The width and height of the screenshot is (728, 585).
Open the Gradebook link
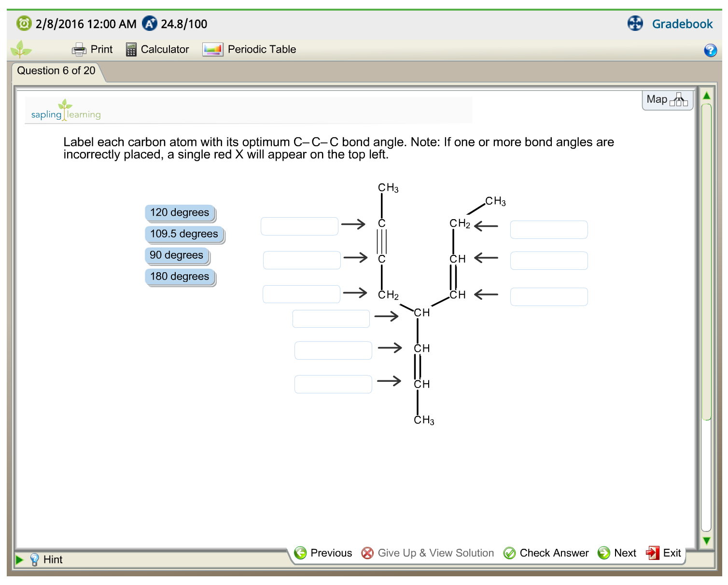682,24
